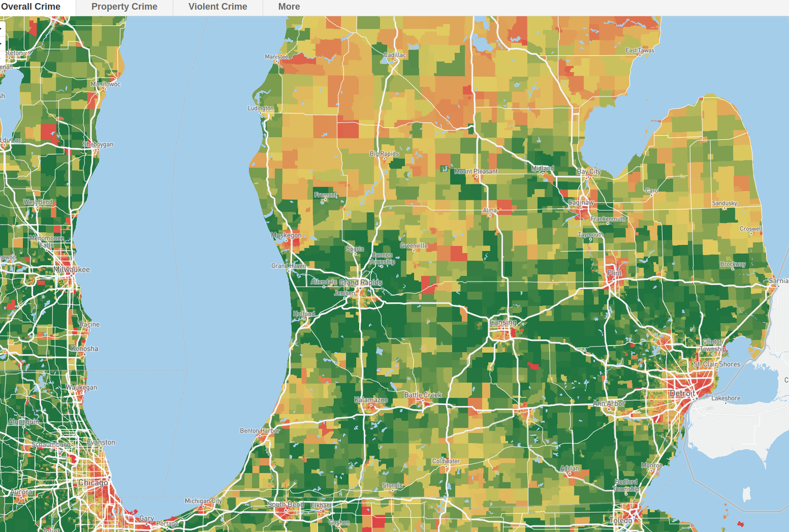Choose the Manitowoc city label
Image resolution: width=789 pixels, height=532 pixels.
pyautogui.click(x=105, y=84)
